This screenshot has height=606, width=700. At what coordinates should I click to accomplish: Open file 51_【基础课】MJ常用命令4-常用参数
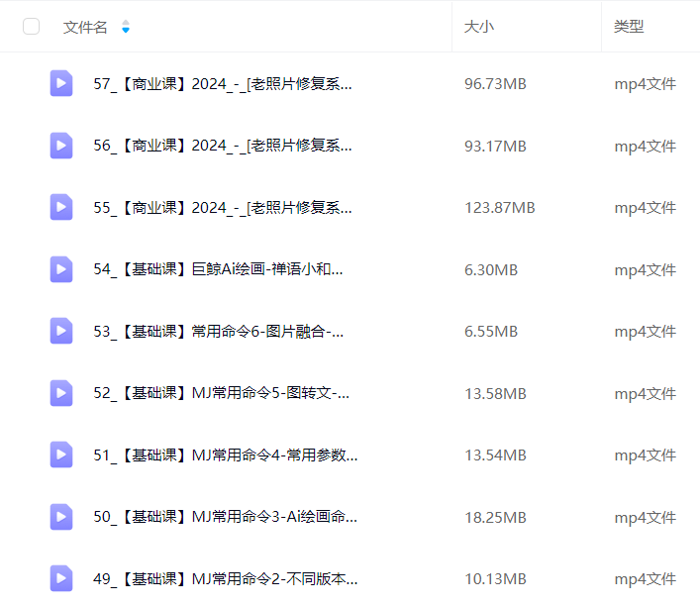(226, 455)
